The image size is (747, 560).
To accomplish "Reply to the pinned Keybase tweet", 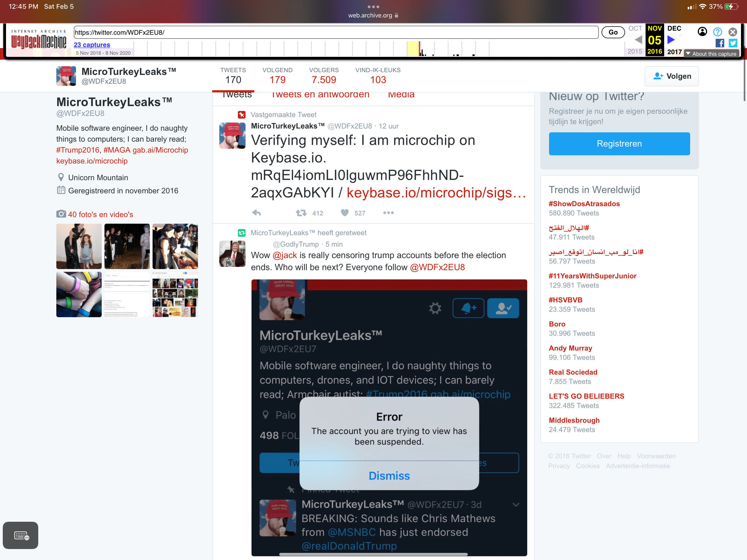I will pyautogui.click(x=256, y=213).
